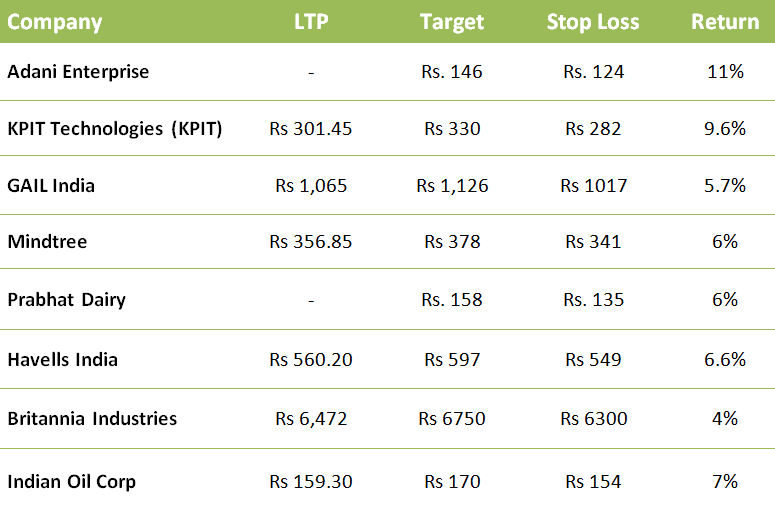
Task: Select the Rs 560.20 LTP cell
Action: (311, 360)
